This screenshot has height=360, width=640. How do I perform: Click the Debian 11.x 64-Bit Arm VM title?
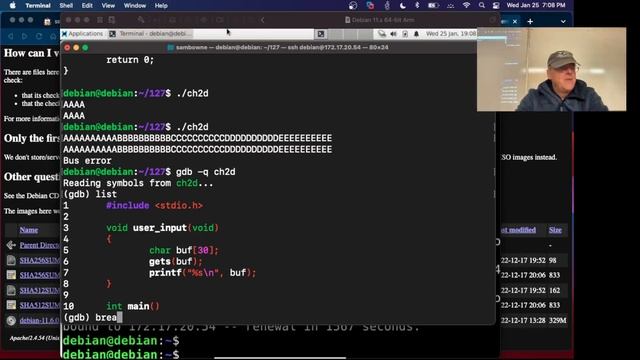(x=380, y=20)
